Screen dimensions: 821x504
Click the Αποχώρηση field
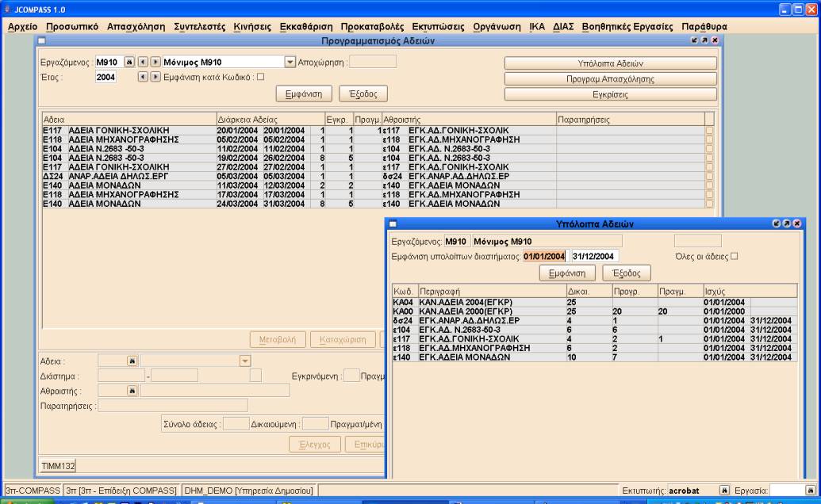click(x=373, y=63)
